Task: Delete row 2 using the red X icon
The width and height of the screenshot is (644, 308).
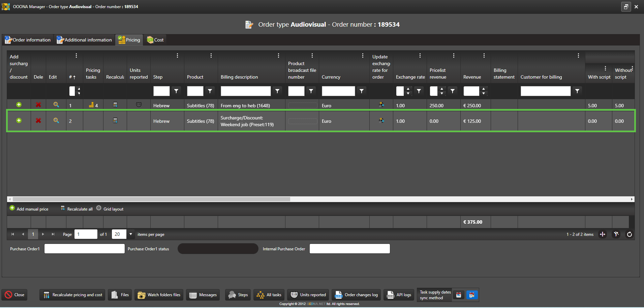Action: tap(38, 121)
